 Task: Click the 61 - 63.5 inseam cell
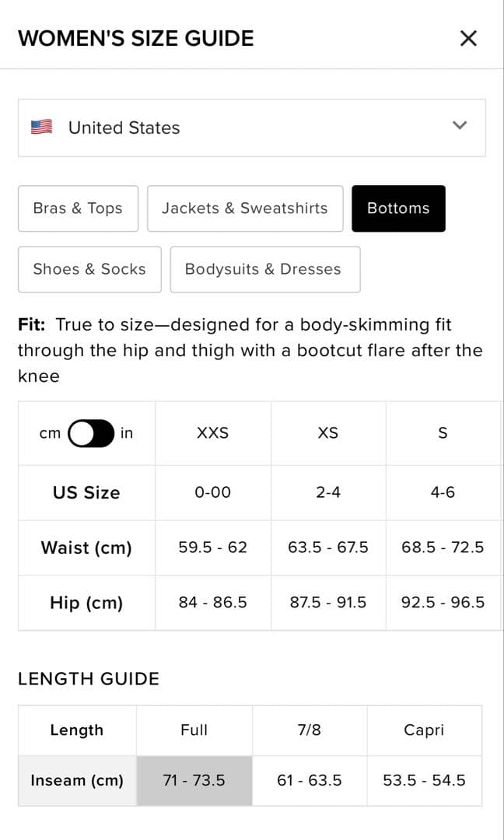coord(309,780)
